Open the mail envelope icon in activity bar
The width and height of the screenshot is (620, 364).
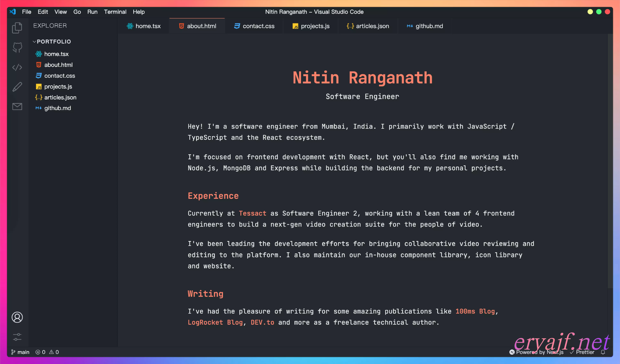point(17,106)
